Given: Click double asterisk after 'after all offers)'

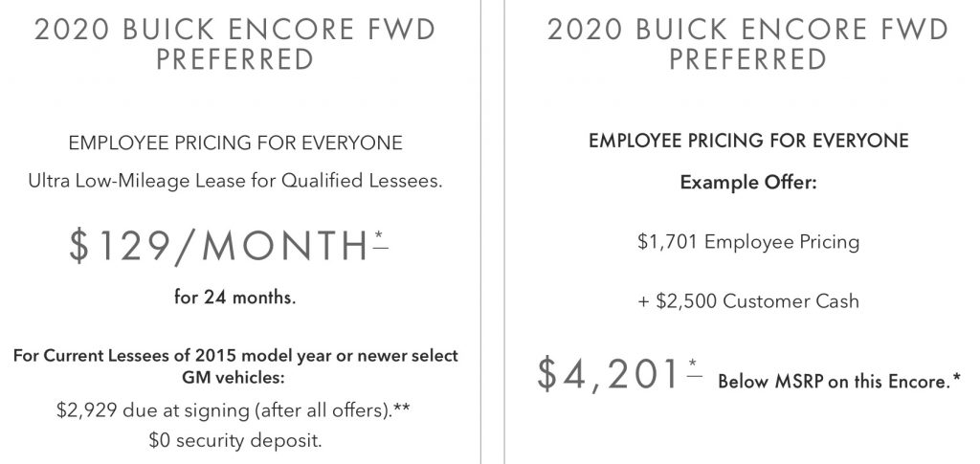Looking at the screenshot, I should tap(403, 408).
